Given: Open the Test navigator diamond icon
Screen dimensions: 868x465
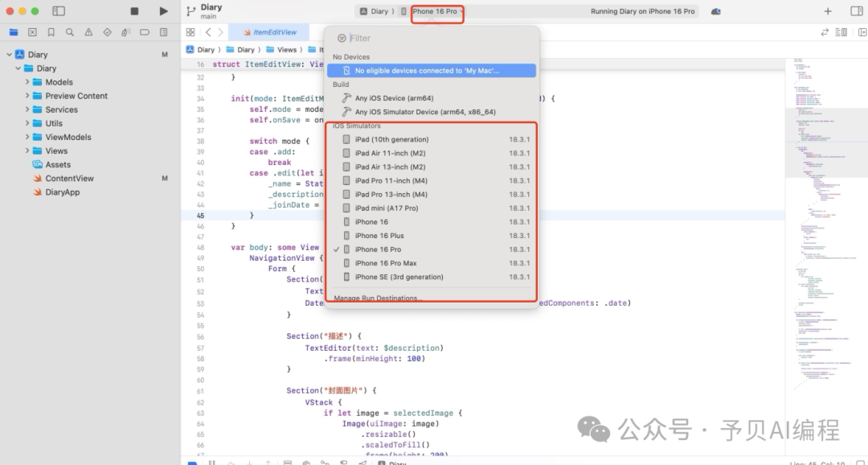Looking at the screenshot, I should (x=108, y=33).
